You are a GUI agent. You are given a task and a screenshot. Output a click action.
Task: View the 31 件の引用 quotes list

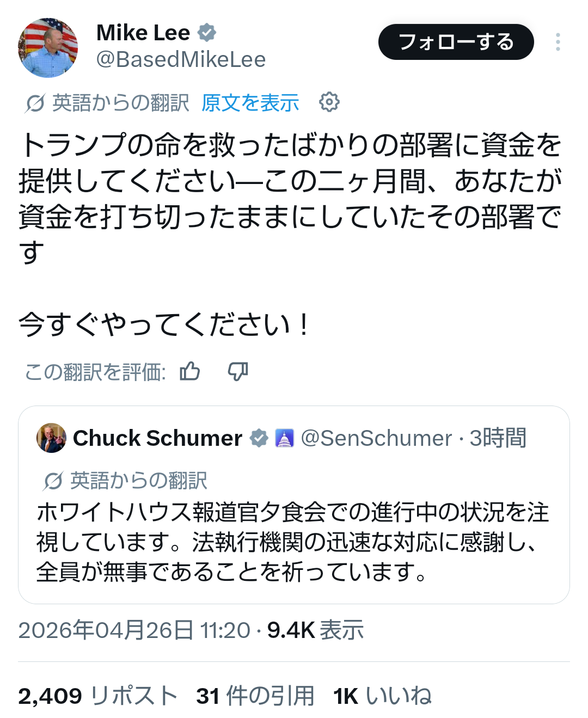point(255,696)
